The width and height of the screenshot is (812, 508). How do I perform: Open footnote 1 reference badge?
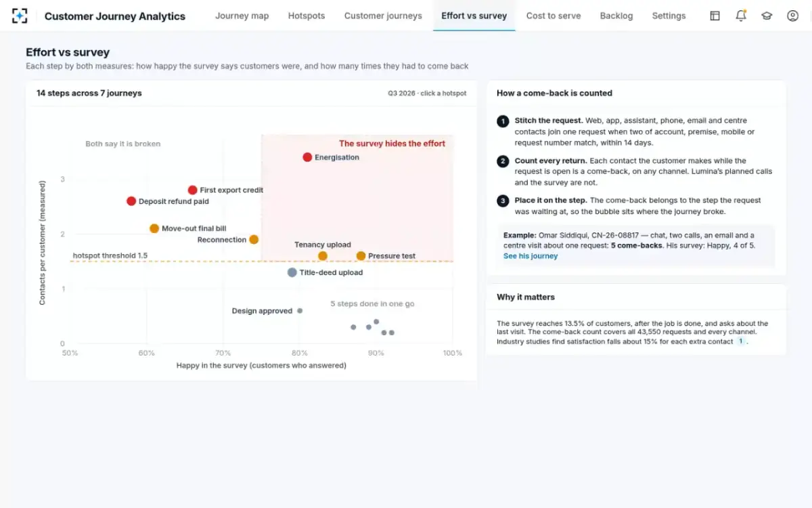click(741, 341)
